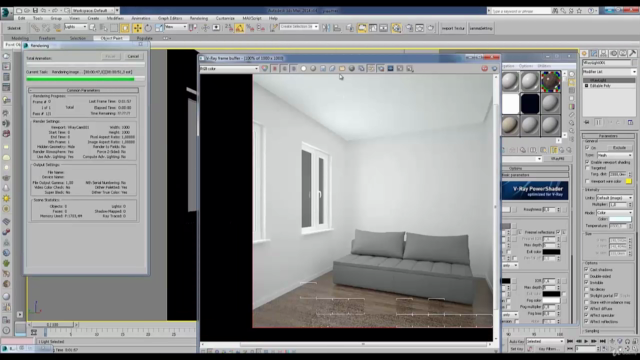Open Select by Name dialog icon
The image size is (640, 360).
click(x=103, y=28)
